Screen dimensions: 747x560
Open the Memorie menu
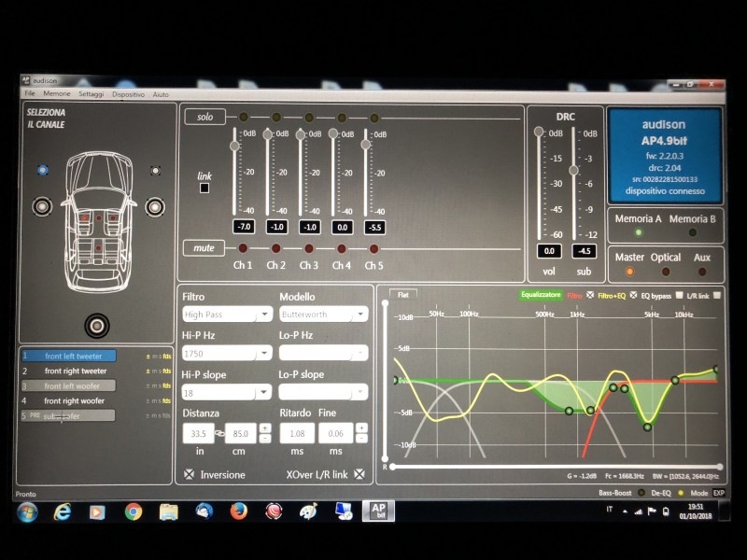(x=57, y=93)
